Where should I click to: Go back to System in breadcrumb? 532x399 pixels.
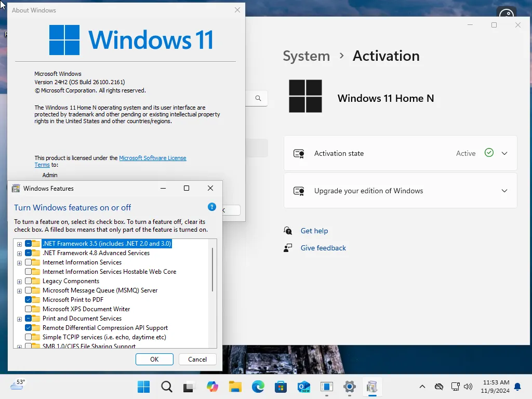[307, 56]
